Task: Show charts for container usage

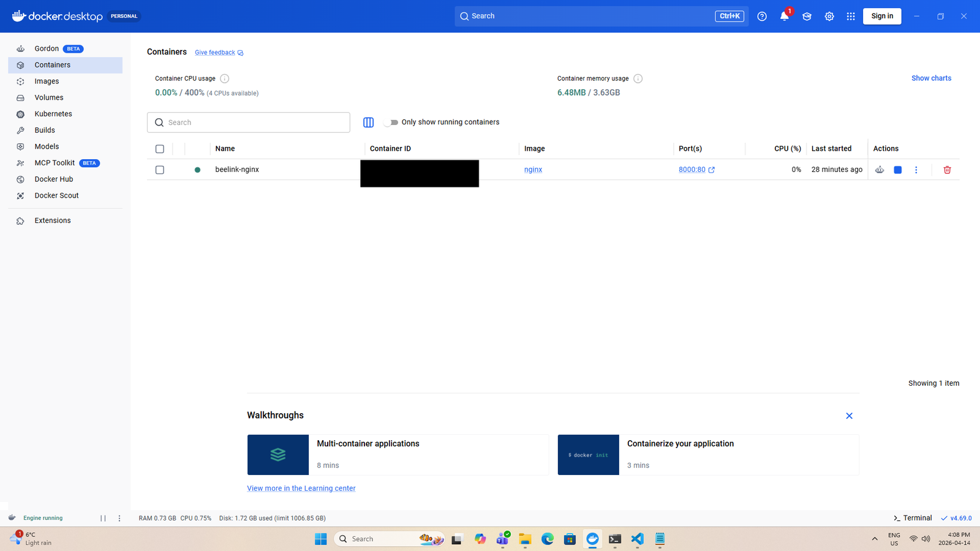Action: [930, 78]
